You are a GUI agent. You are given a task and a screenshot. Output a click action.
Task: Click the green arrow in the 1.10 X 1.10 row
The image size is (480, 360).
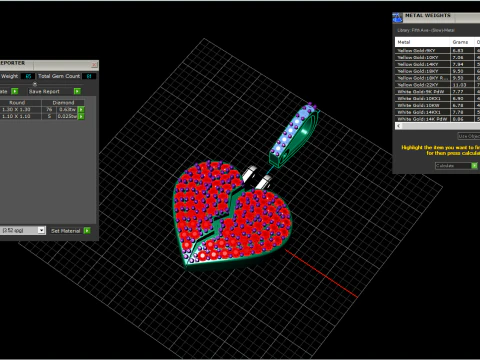[81, 116]
